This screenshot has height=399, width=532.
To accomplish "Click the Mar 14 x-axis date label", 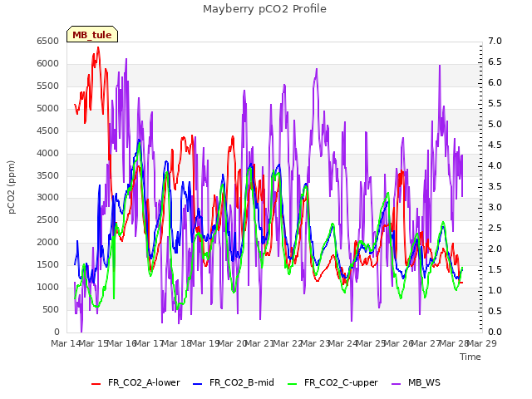I will pos(66,343).
